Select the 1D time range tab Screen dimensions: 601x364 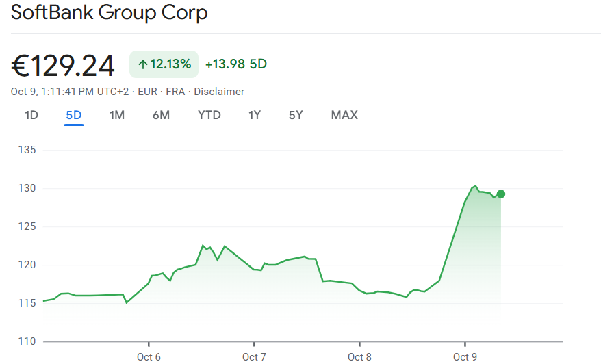click(31, 115)
